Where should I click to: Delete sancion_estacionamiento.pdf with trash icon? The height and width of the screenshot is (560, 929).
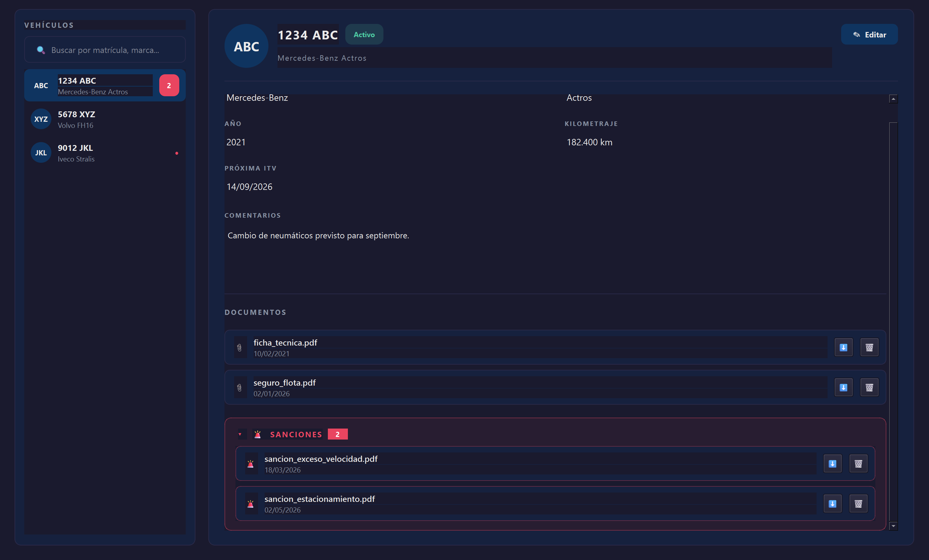(x=858, y=503)
